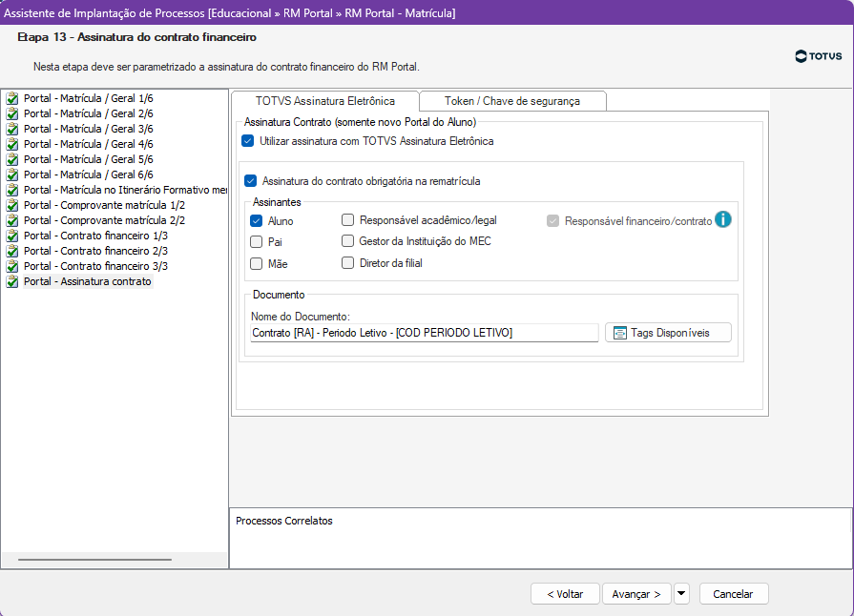Image resolution: width=854 pixels, height=616 pixels.
Task: Select step Portal - Matrícula / Geral 2/6
Action: pyautogui.click(x=88, y=113)
